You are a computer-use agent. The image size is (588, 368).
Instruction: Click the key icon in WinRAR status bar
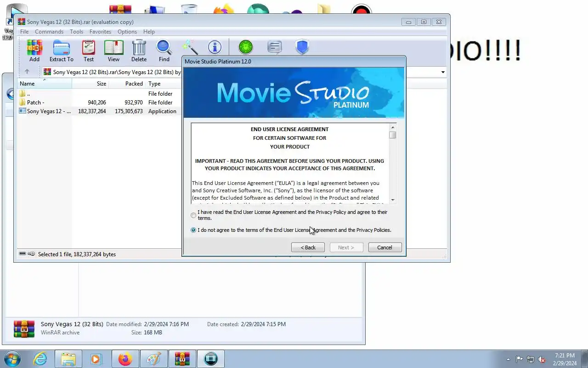click(x=31, y=254)
